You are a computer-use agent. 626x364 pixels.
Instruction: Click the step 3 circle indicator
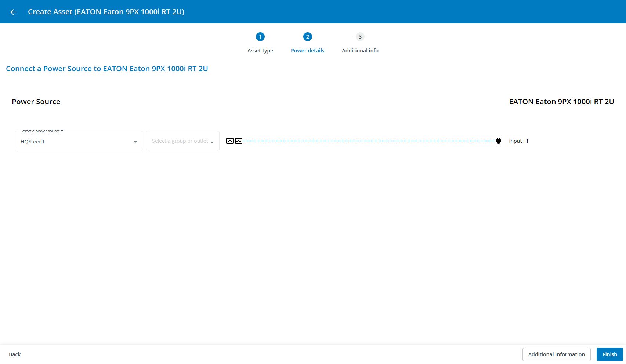(360, 37)
